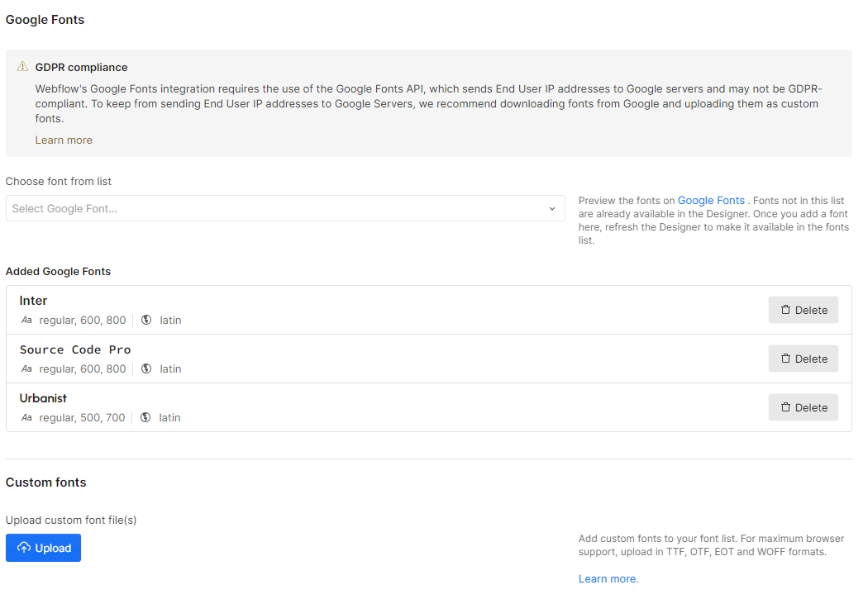Click the Aa font-weight icon in Urbanist row

26,417
